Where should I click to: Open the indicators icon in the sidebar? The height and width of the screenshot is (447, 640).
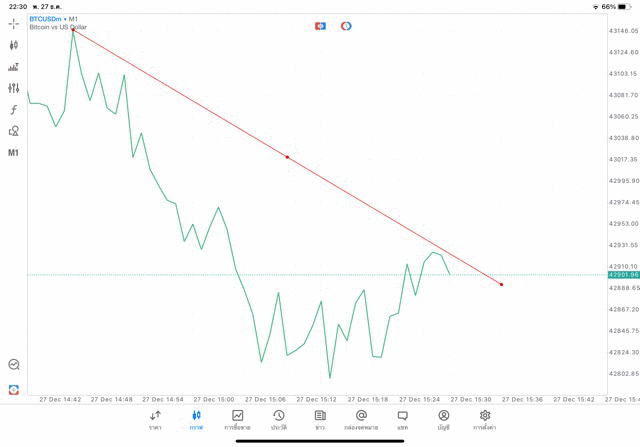point(13,67)
